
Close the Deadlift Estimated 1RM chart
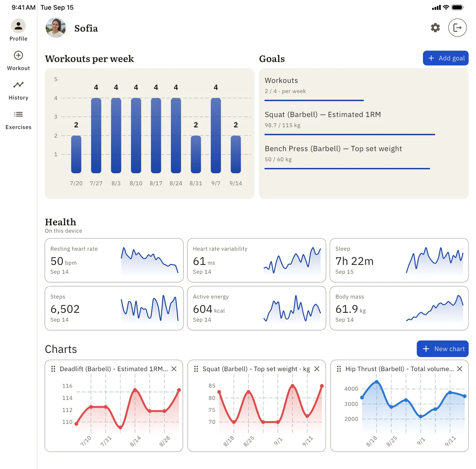click(174, 369)
